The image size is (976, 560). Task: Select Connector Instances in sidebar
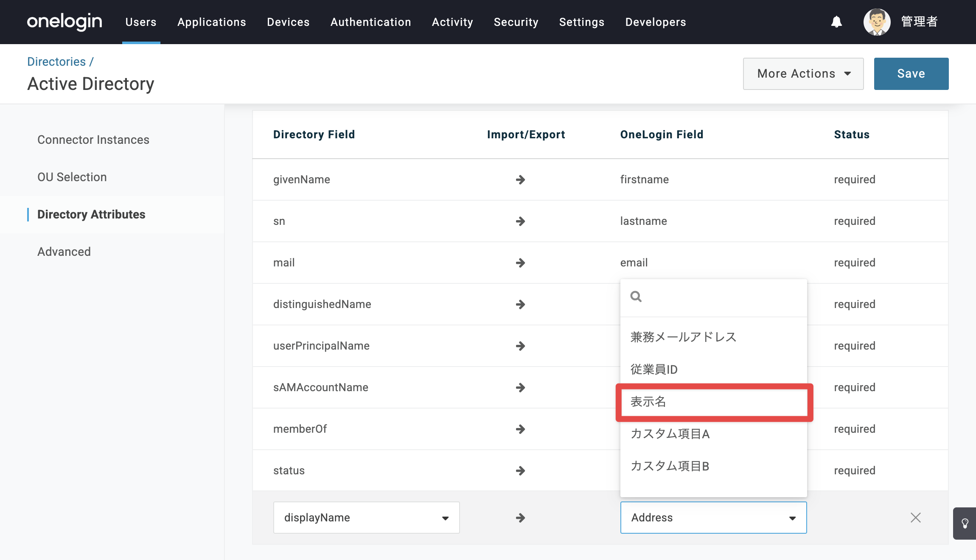click(93, 140)
